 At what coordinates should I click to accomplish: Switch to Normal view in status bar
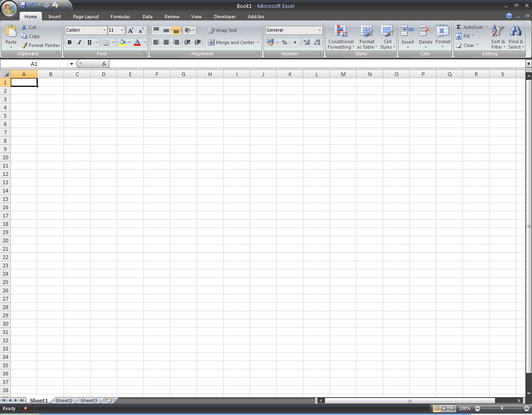coord(436,408)
